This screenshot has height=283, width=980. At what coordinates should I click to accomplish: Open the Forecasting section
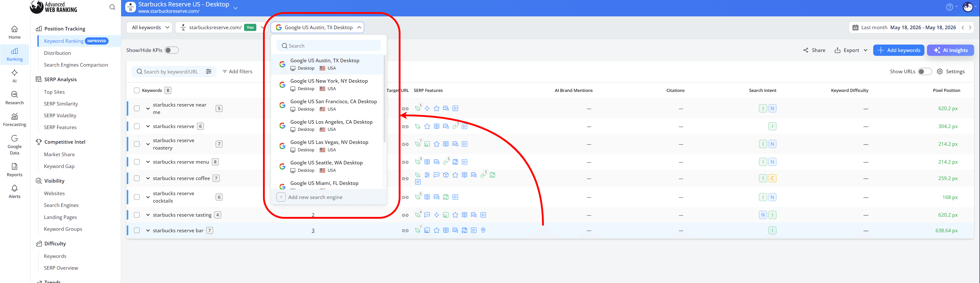(x=14, y=119)
